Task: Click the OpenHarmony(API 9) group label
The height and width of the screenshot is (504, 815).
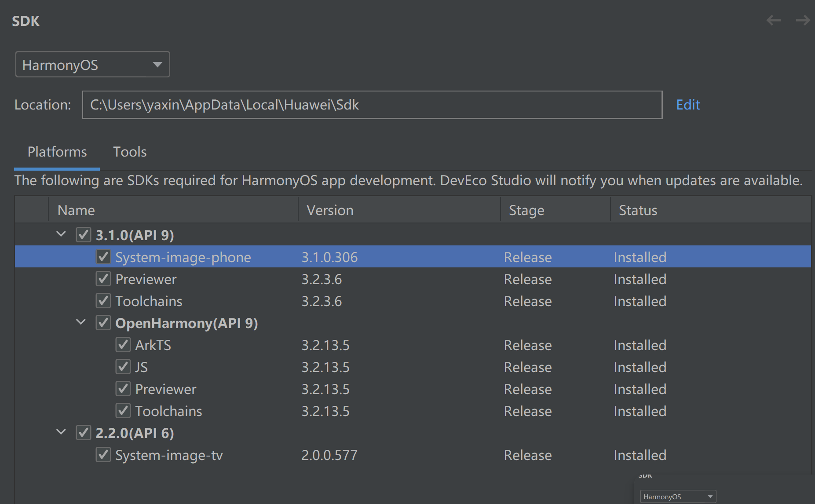Action: [x=186, y=323]
